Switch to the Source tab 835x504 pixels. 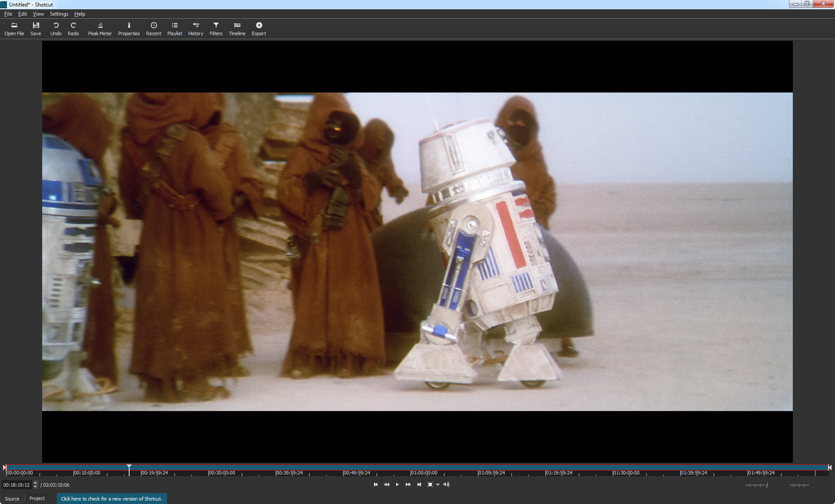pyautogui.click(x=12, y=498)
